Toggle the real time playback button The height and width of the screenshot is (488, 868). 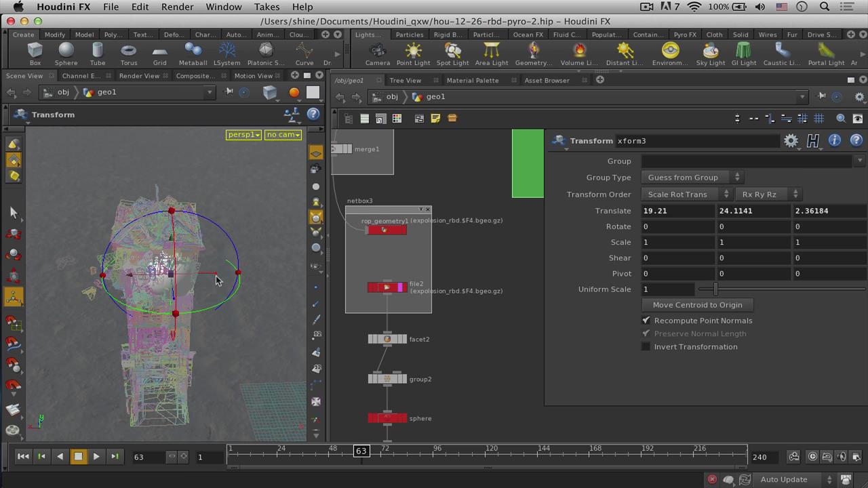812,456
